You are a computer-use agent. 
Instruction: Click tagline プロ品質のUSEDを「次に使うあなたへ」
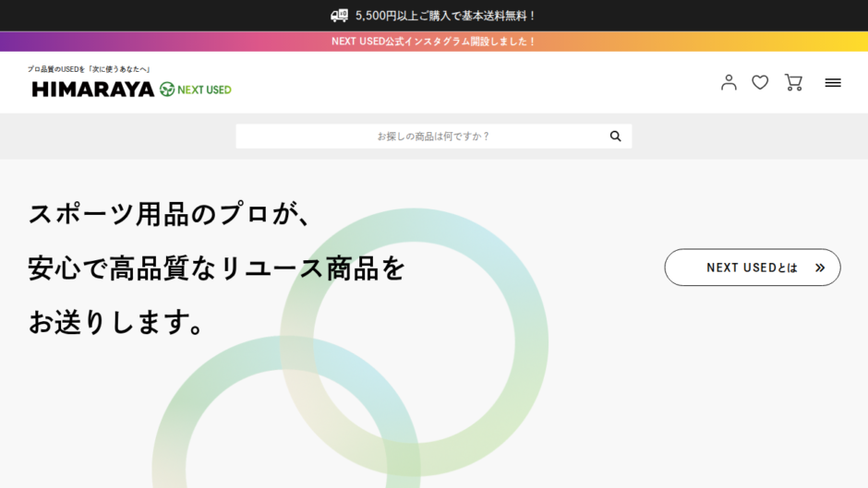pos(90,69)
